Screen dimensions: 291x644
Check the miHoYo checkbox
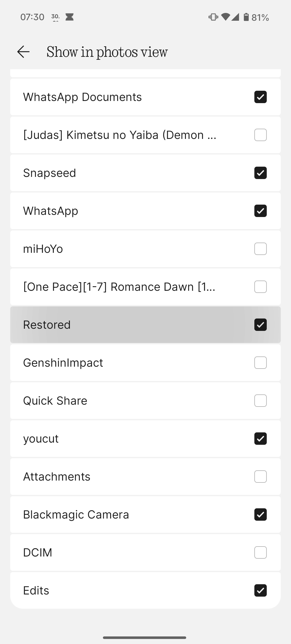[x=260, y=249]
